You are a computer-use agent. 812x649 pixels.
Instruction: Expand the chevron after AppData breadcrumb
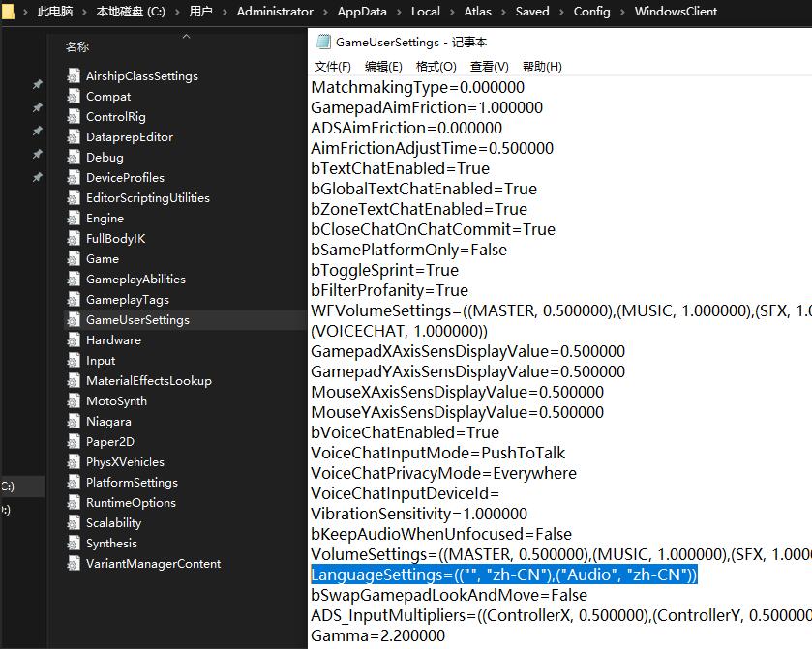point(399,12)
